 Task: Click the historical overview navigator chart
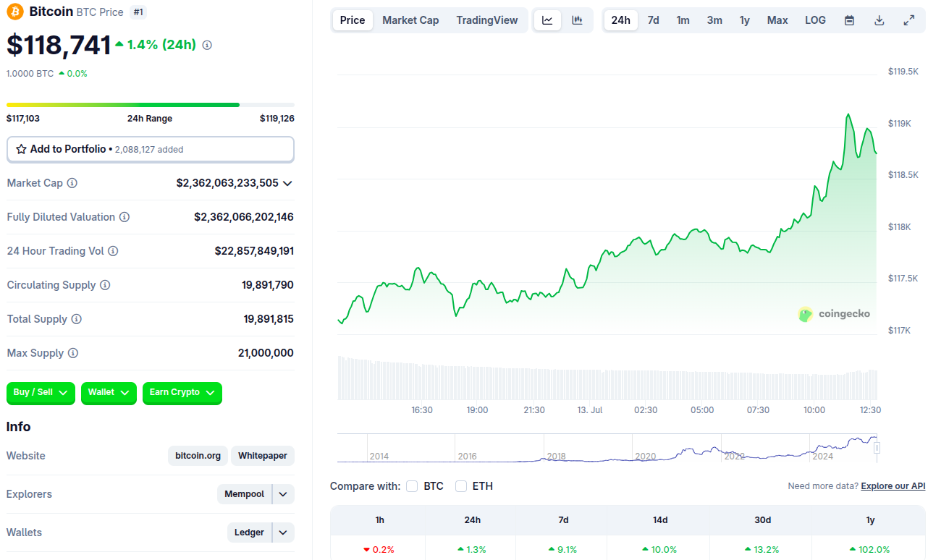(607, 448)
